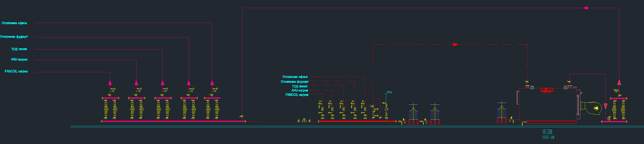The width and height of the screenshot is (644, 144).
Task: Select the magenta arrow on top return line
Action: click(585, 8)
